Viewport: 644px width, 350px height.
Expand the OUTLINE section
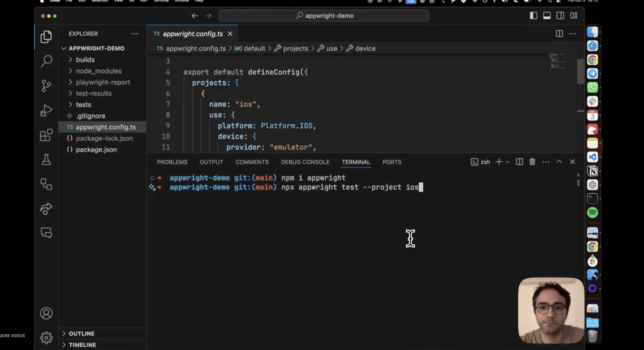pos(81,333)
